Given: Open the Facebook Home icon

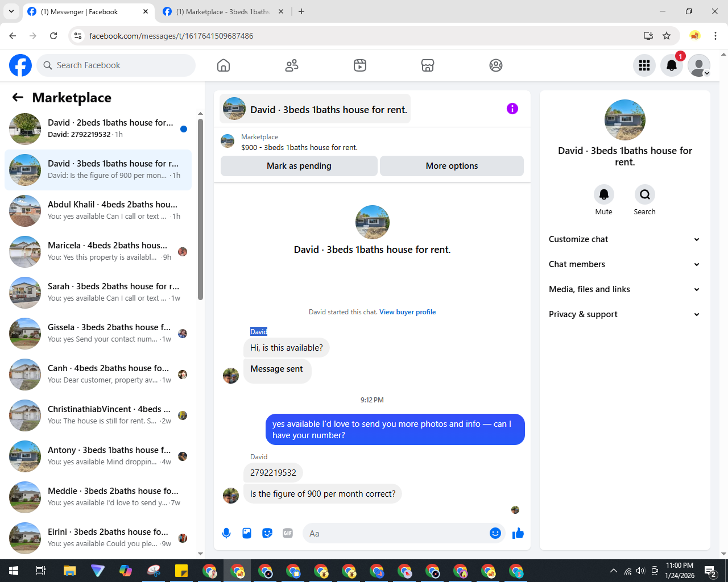Looking at the screenshot, I should click(224, 65).
